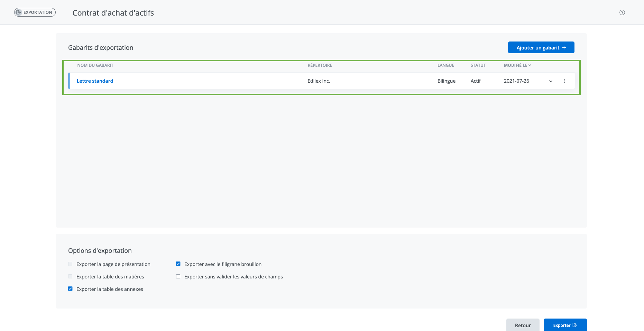Click the STATUT column header
Viewport: 644px width, 331px height.
point(478,65)
